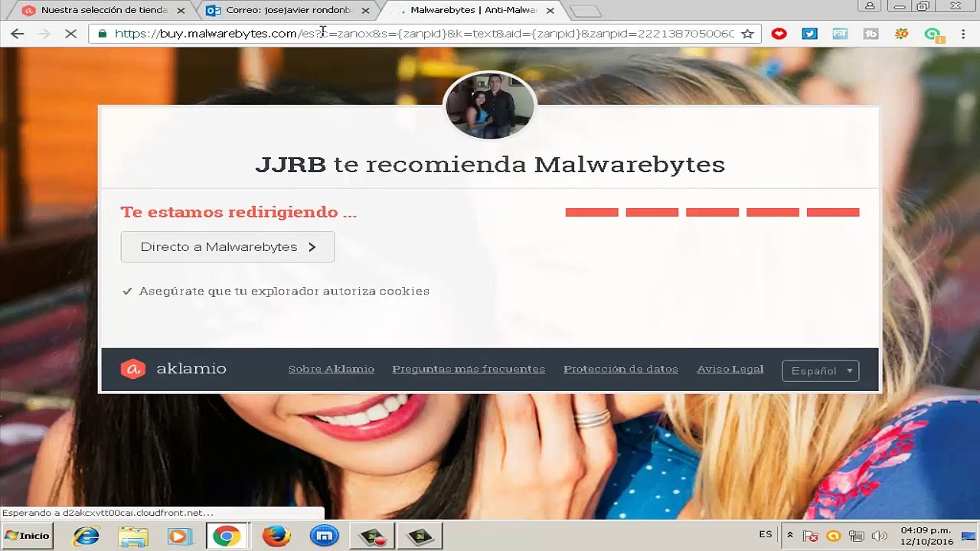Click the JJRB profile photo
This screenshot has height=551, width=980.
(490, 105)
